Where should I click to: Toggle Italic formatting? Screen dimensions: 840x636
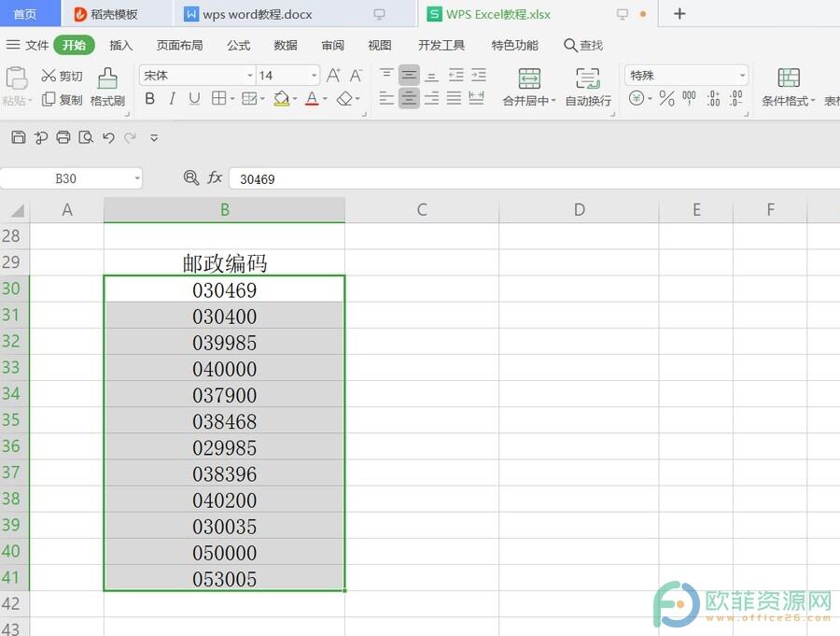(x=172, y=99)
